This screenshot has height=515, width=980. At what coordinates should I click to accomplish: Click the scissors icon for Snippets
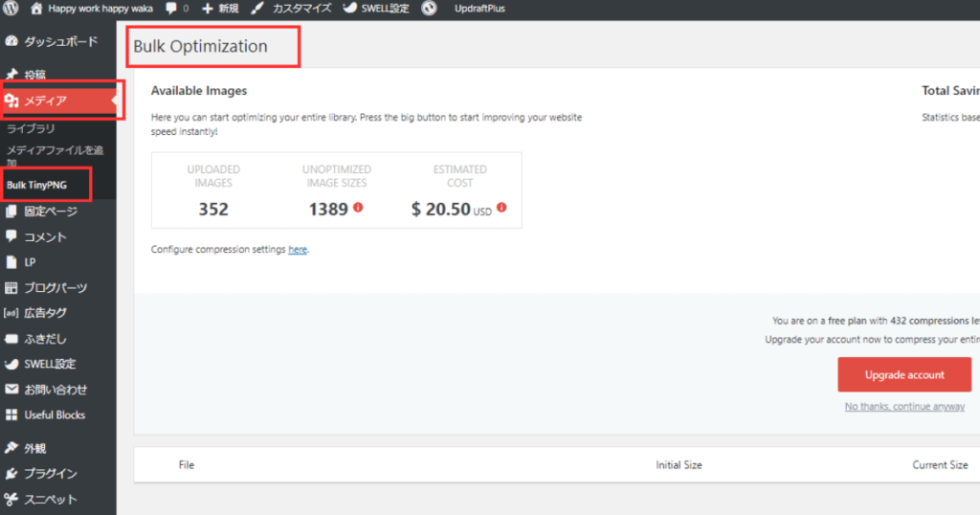[11, 499]
